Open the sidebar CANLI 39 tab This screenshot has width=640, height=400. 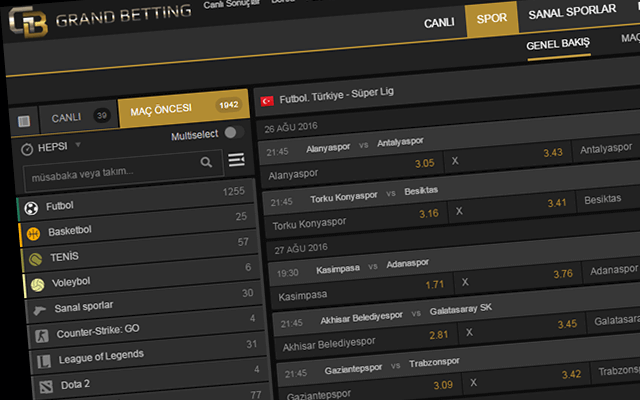[79, 117]
